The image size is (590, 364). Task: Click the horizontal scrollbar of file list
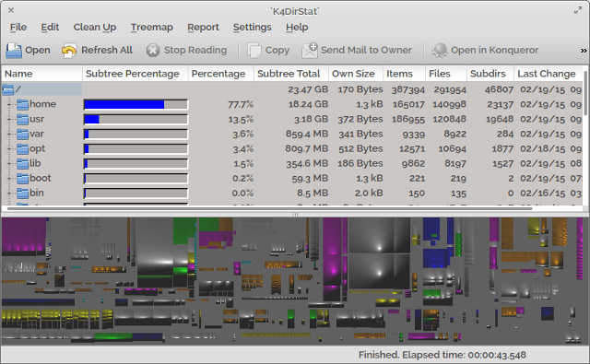[269, 208]
